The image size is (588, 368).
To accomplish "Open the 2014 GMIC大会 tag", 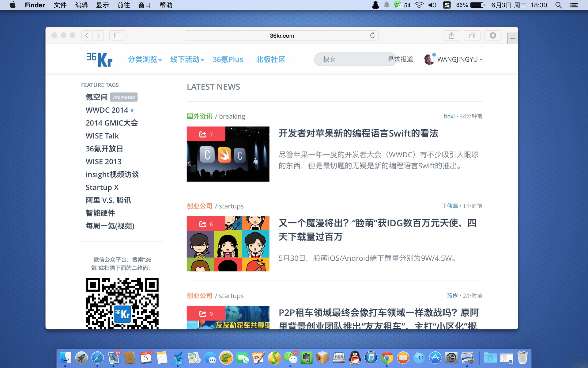I will (112, 123).
